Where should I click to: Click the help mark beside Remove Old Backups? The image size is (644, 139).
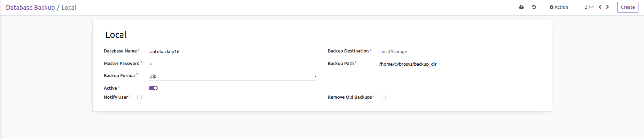click(374, 96)
